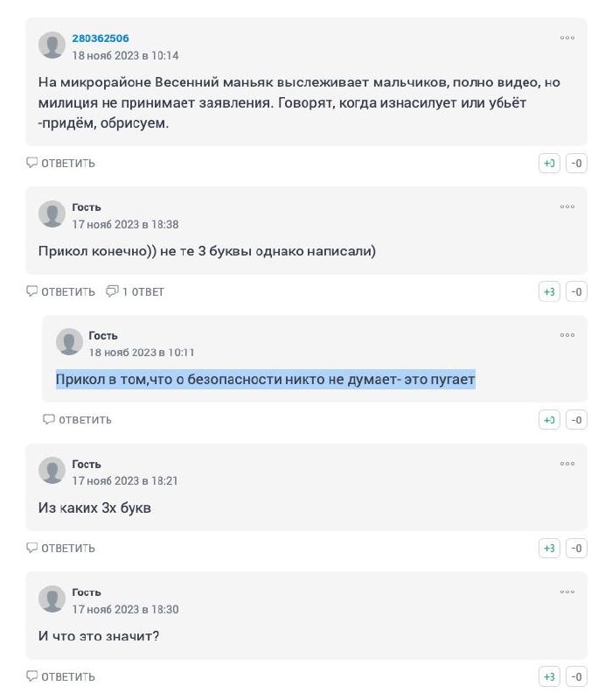Open the options dots on the 18:21 comment

coord(567,464)
